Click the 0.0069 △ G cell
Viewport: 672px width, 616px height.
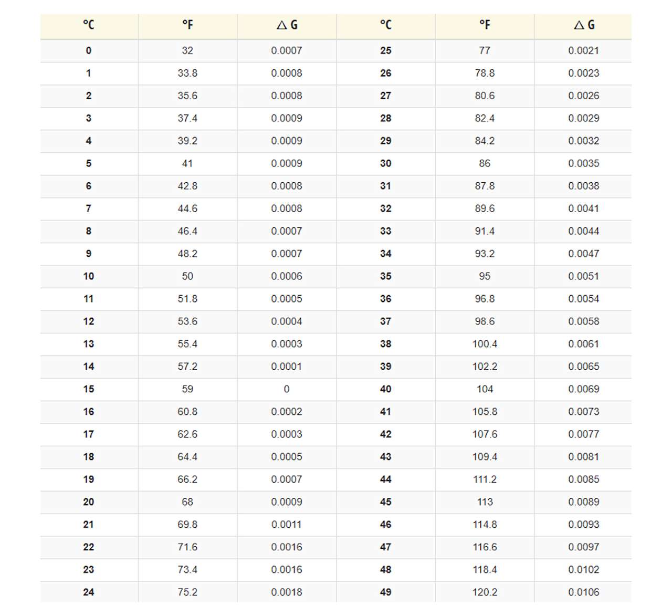tap(584, 389)
